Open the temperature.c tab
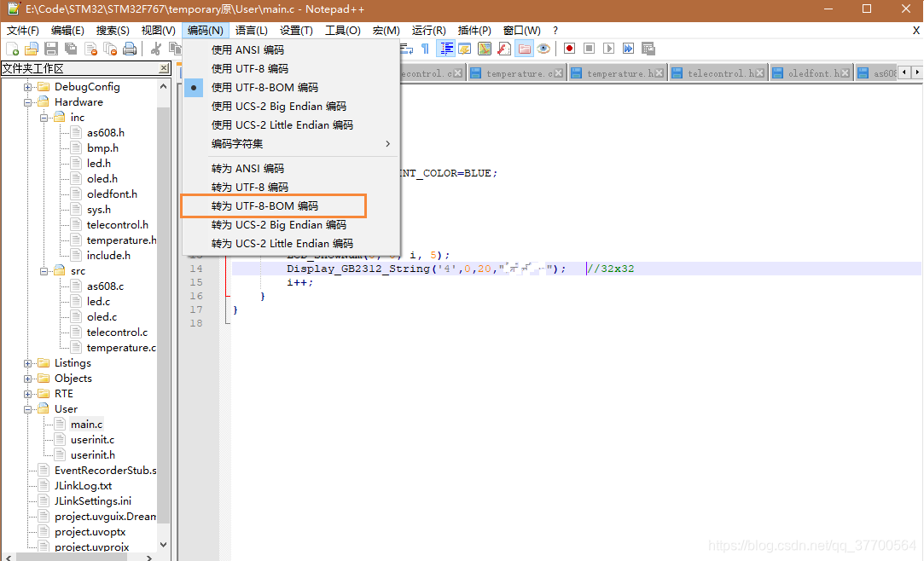924x561 pixels. [x=517, y=73]
